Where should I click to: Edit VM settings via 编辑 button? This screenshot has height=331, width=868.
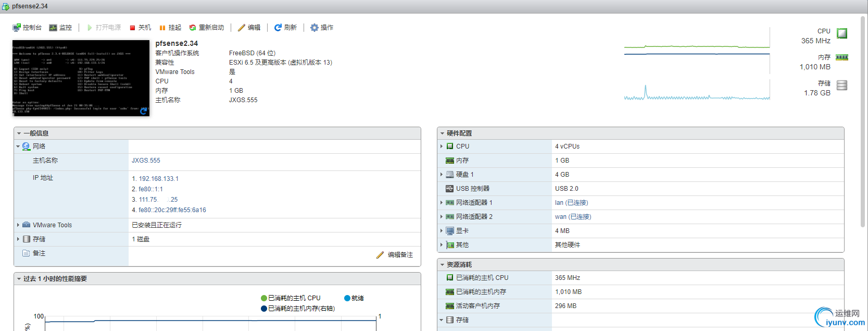(249, 28)
